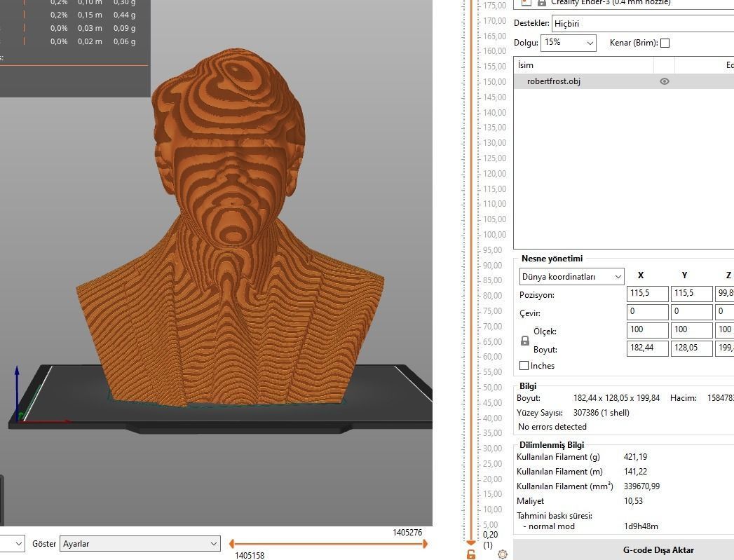Select the robertfrost.obj row

[x=623, y=81]
